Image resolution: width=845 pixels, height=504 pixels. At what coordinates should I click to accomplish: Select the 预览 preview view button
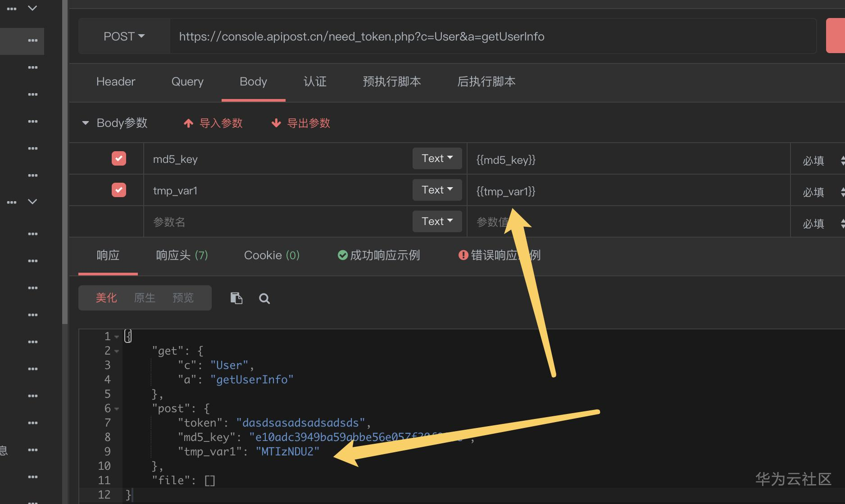(x=183, y=298)
